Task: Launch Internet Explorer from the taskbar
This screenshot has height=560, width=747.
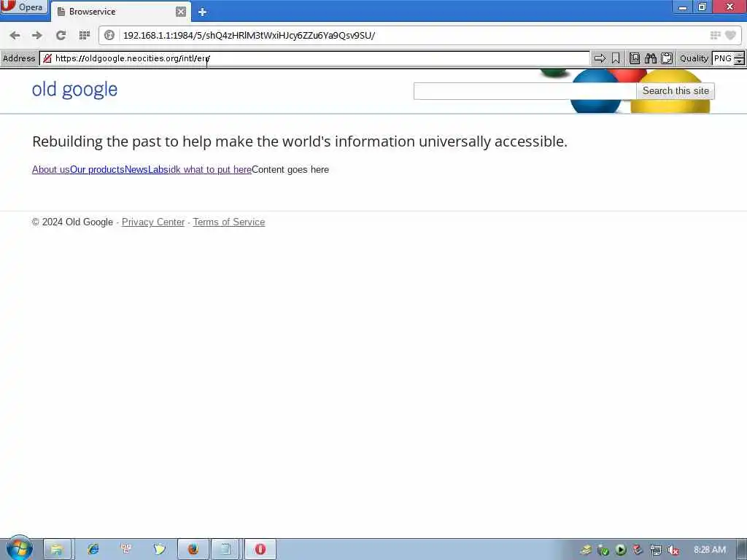Action: tap(93, 550)
